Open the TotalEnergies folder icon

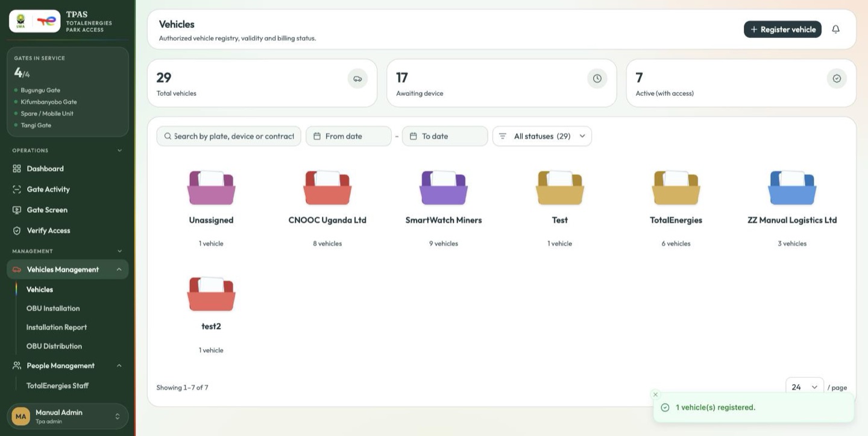click(x=676, y=188)
